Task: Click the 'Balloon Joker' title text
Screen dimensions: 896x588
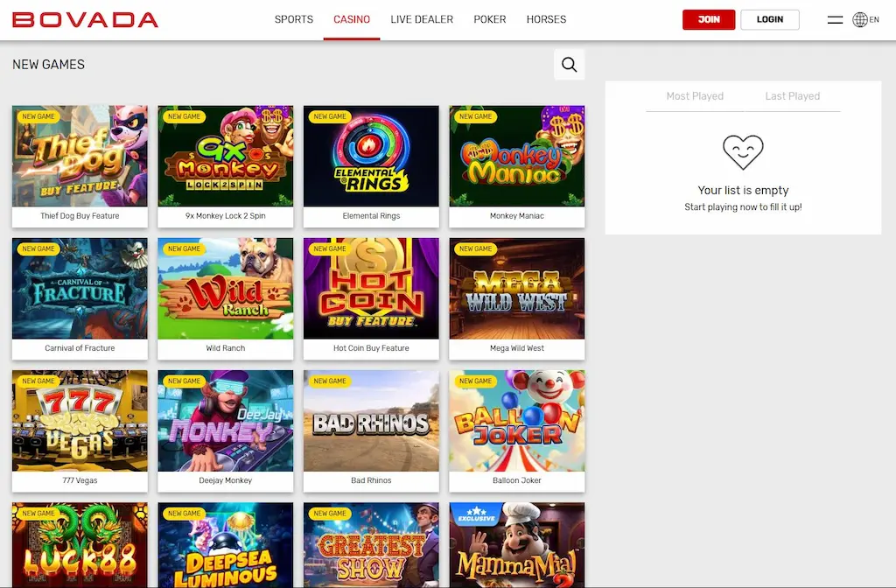Action: point(516,480)
